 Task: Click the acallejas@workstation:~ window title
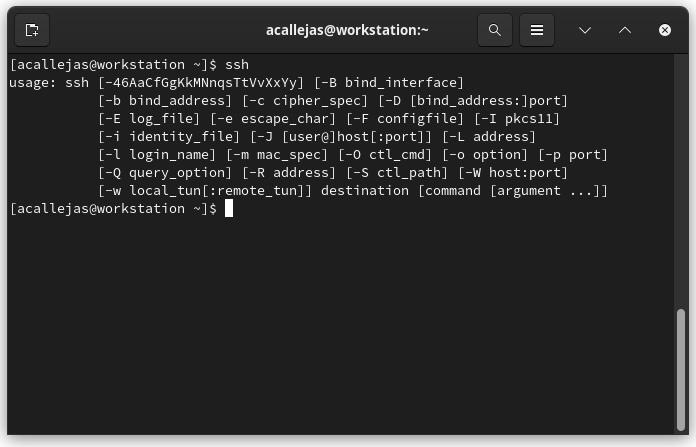pyautogui.click(x=347, y=30)
